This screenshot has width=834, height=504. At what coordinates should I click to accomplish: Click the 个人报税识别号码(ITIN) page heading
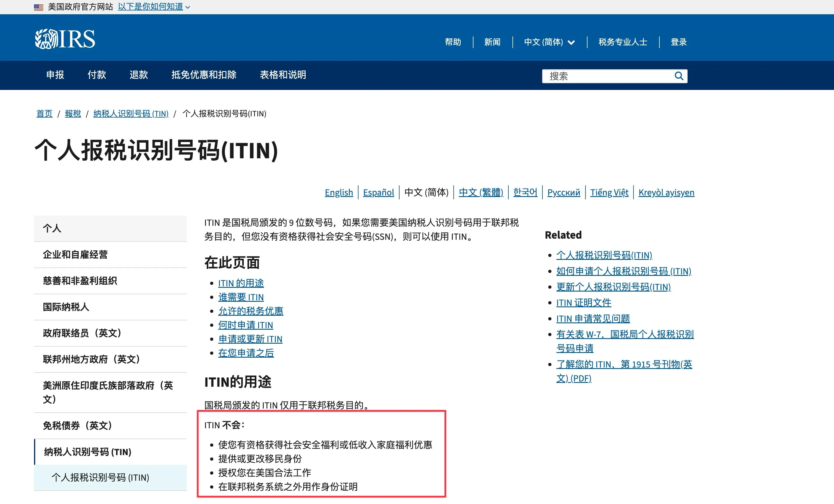[x=156, y=150]
